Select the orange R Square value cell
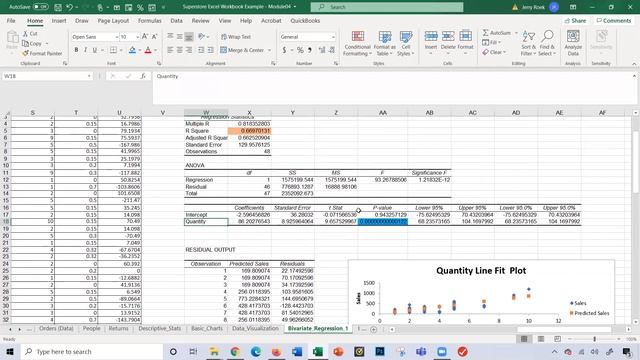 249,131
